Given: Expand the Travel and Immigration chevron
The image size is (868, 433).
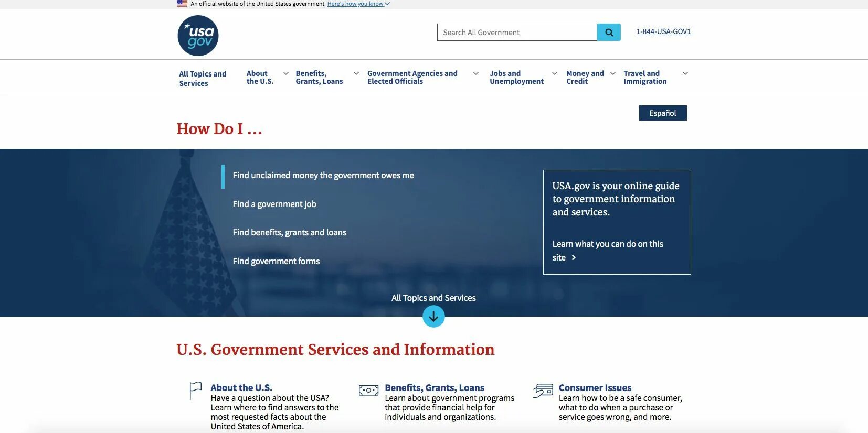Looking at the screenshot, I should coord(685,73).
